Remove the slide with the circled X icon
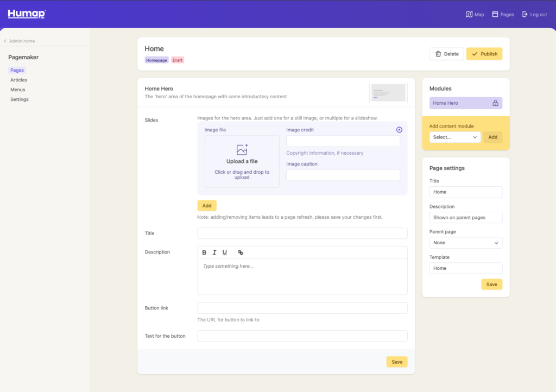556x392 pixels. click(x=400, y=130)
